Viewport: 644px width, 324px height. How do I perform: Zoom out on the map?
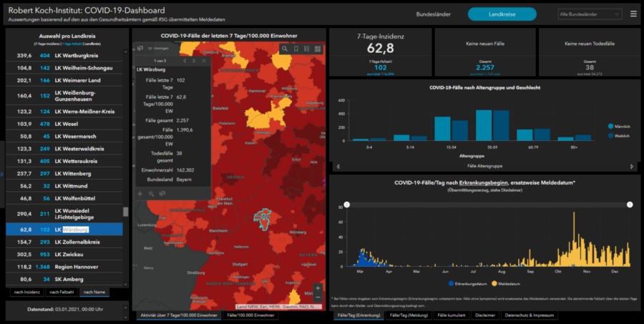click(318, 299)
